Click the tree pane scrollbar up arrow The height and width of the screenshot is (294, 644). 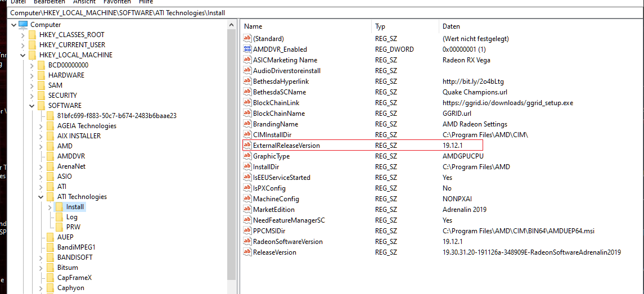[x=232, y=25]
